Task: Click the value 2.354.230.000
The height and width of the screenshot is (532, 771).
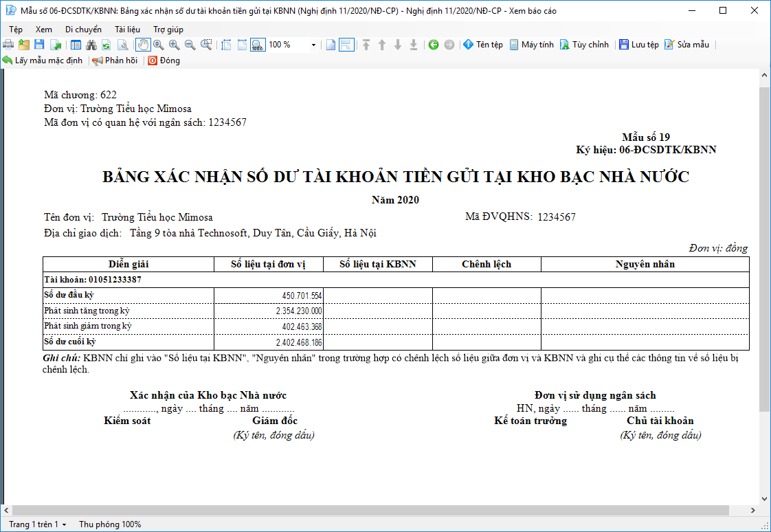Action: pyautogui.click(x=299, y=311)
